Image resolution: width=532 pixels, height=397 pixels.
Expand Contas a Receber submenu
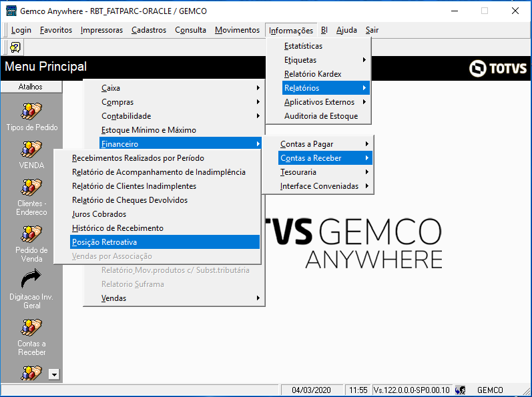325,158
